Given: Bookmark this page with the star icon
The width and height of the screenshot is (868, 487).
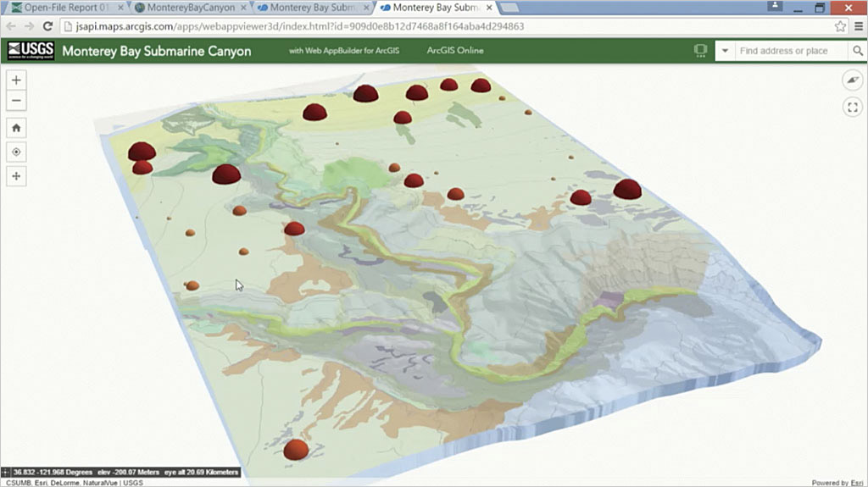Looking at the screenshot, I should pos(840,26).
